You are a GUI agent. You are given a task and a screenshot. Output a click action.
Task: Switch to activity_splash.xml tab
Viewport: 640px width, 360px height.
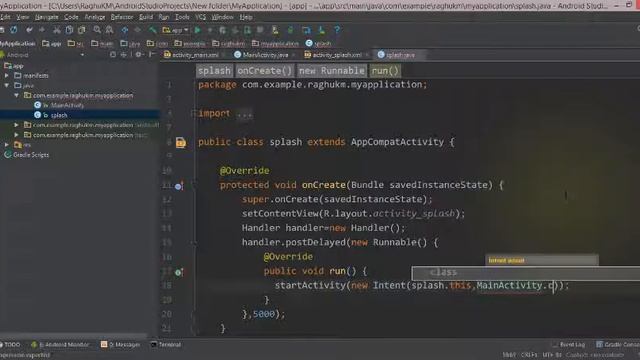pyautogui.click(x=333, y=55)
